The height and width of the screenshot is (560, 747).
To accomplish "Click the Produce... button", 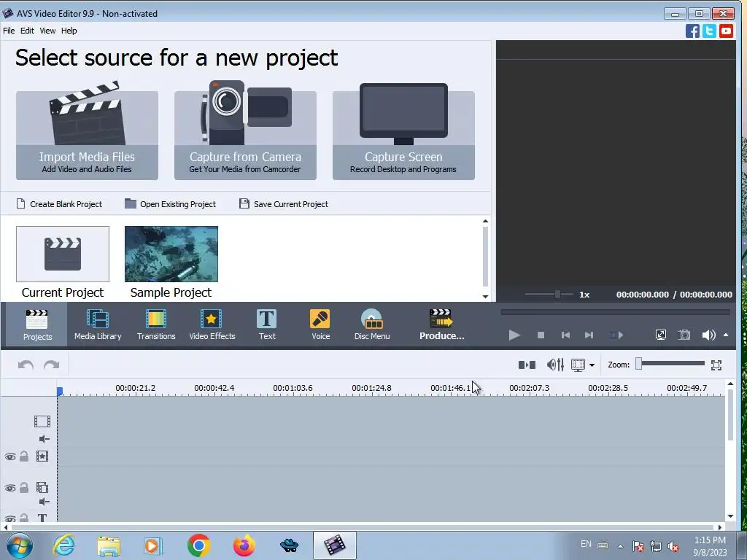I will (441, 324).
